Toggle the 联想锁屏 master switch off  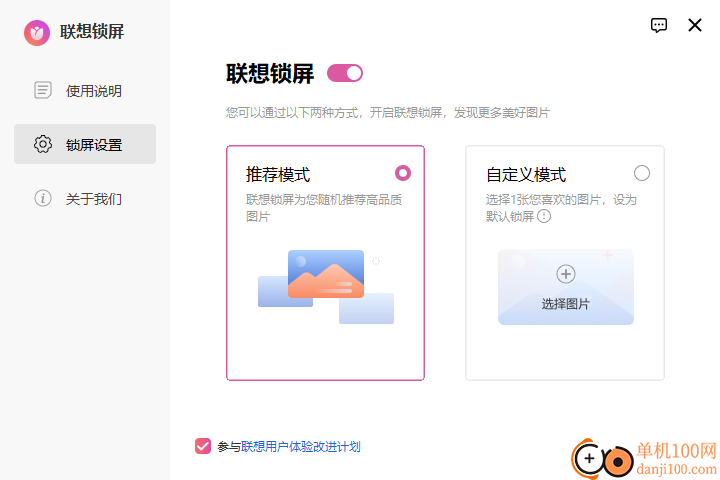point(345,73)
